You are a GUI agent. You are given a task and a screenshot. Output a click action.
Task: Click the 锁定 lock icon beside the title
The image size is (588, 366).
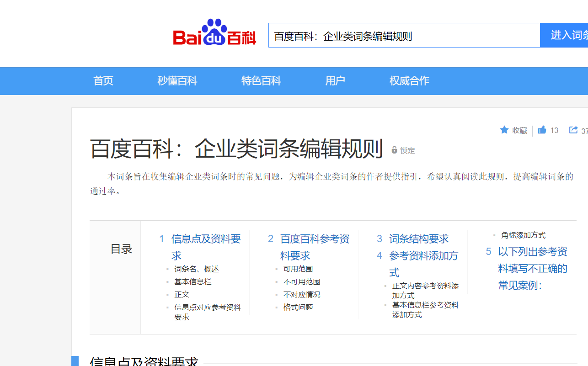[394, 151]
